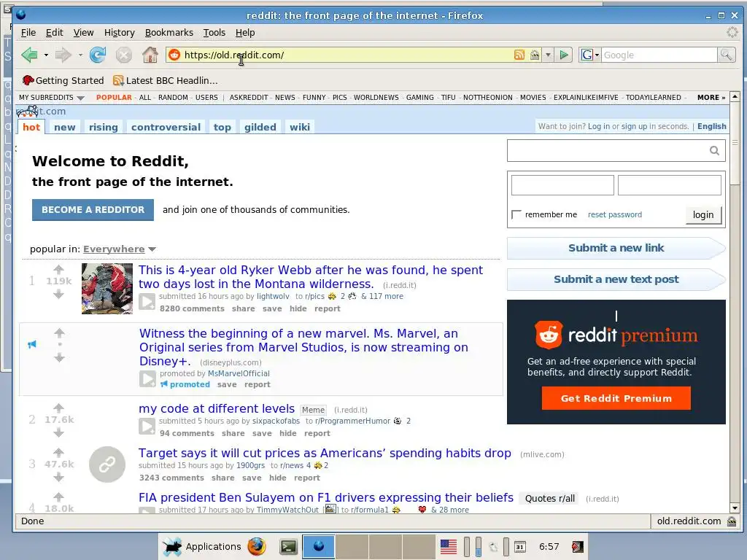The image size is (747, 560).
Task: Click the calendar icon in the taskbar
Action: 519,547
